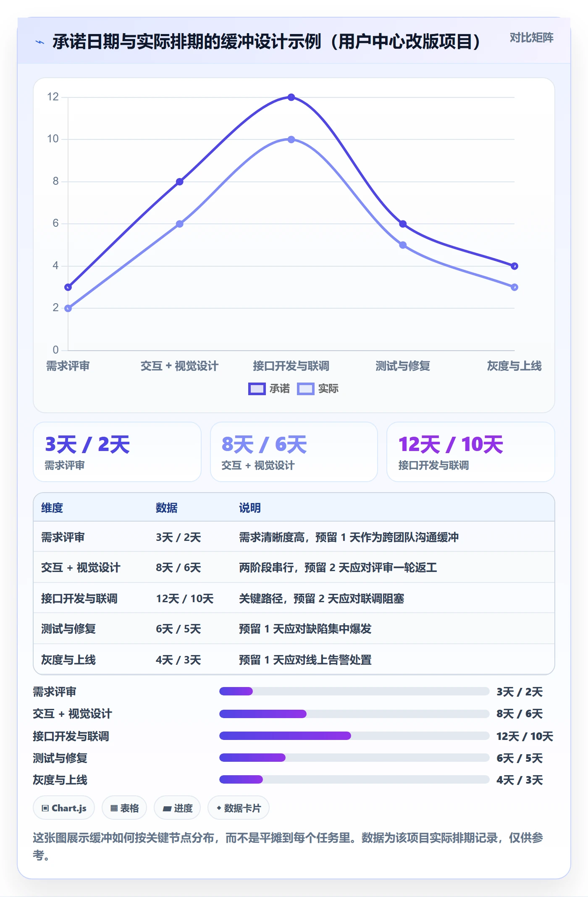Click note 预留 1 天应对缺陷集中爆发
The height and width of the screenshot is (897, 588).
tap(305, 629)
